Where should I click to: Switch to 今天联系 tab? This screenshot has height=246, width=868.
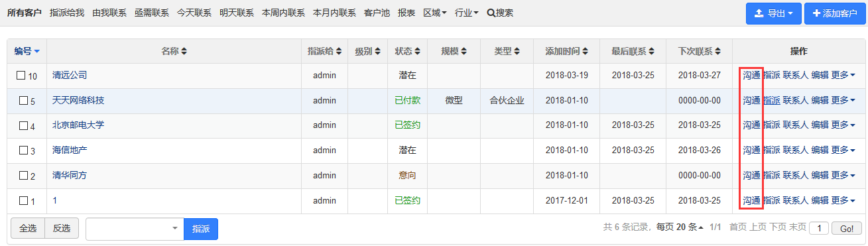pos(194,13)
